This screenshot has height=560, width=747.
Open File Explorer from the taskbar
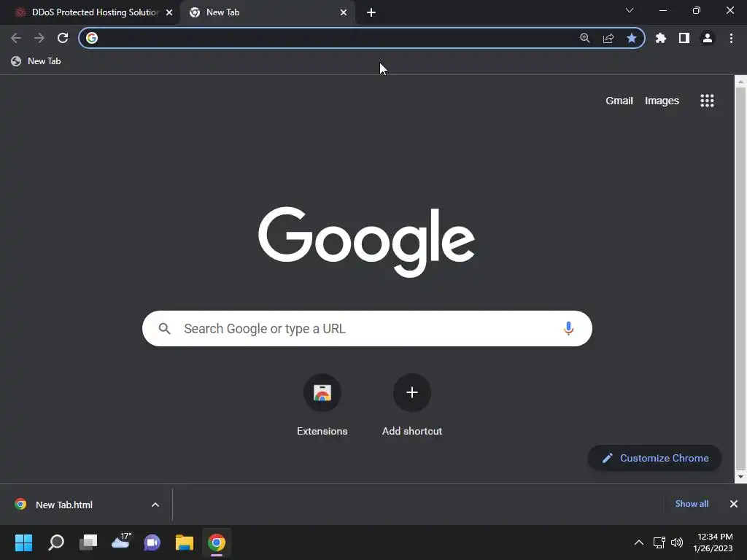185,542
